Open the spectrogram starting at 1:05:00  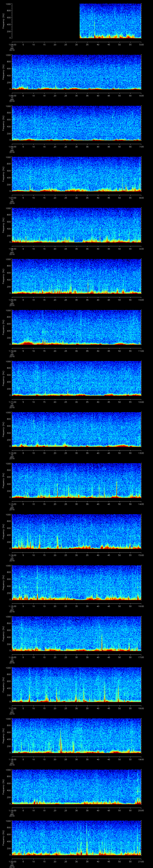[x=76, y=72]
